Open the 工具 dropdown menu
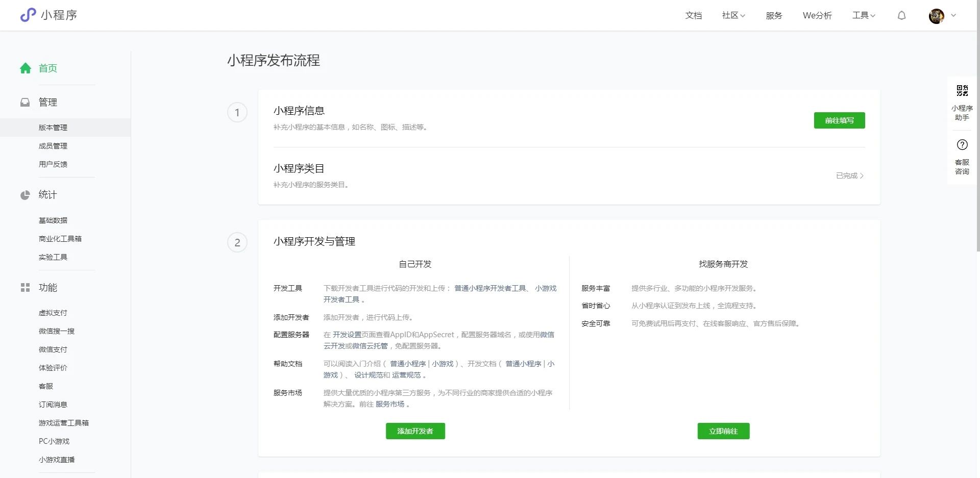 tap(864, 15)
